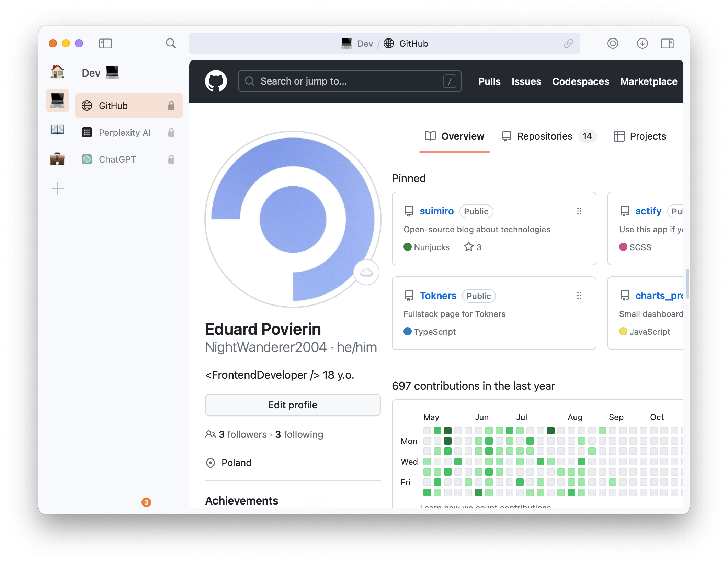Open Marketplace in GitHub header
Screen dimensions: 728x565
click(649, 81)
